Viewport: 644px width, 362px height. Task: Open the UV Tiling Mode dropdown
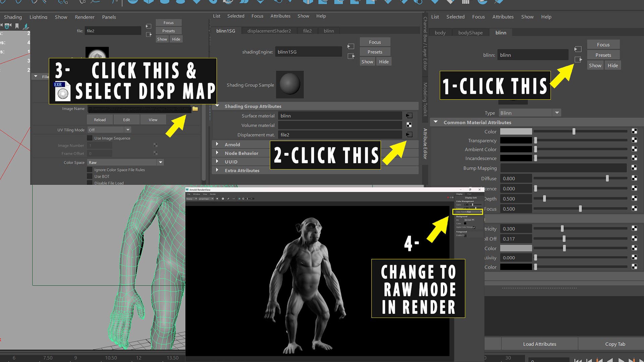click(x=109, y=130)
